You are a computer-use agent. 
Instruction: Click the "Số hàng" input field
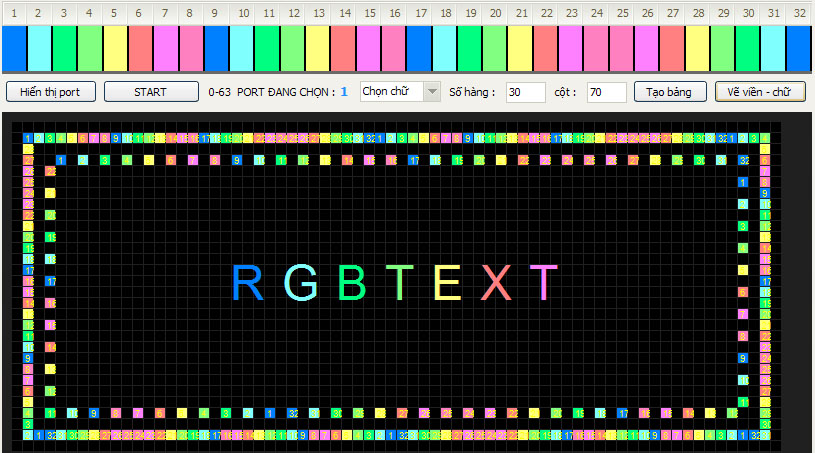525,92
